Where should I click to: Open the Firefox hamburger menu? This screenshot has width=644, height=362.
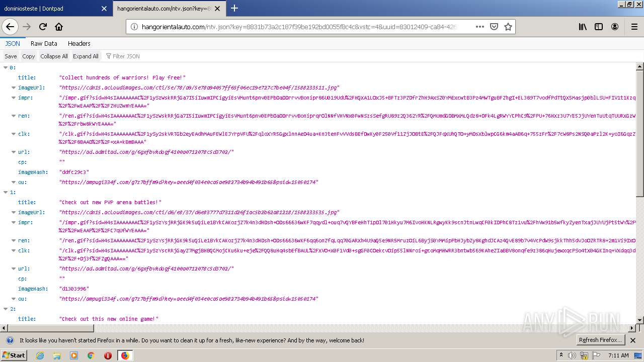(634, 27)
